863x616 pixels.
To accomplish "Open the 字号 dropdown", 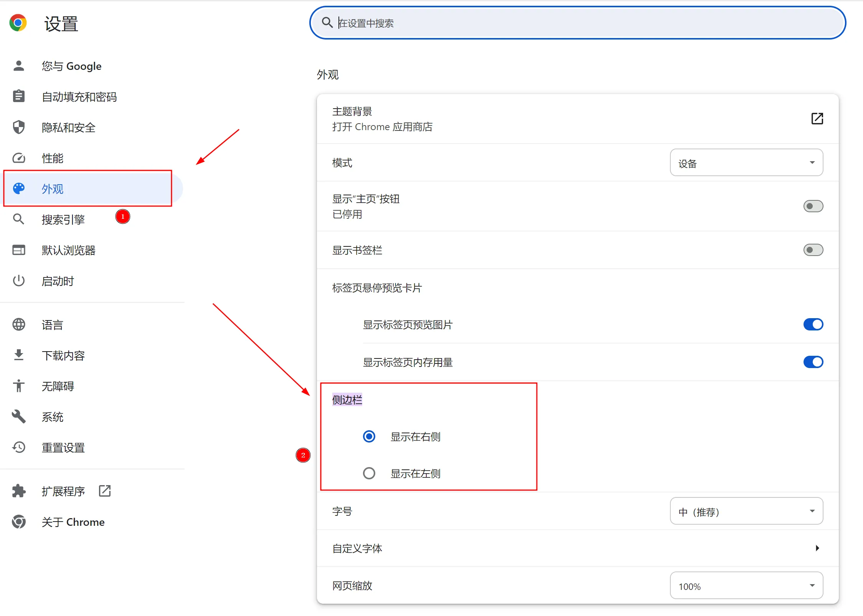I will 746,511.
